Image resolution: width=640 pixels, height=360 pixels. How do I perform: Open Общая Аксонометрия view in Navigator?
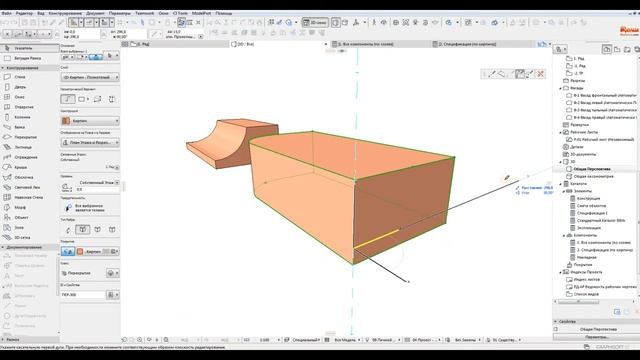point(593,176)
